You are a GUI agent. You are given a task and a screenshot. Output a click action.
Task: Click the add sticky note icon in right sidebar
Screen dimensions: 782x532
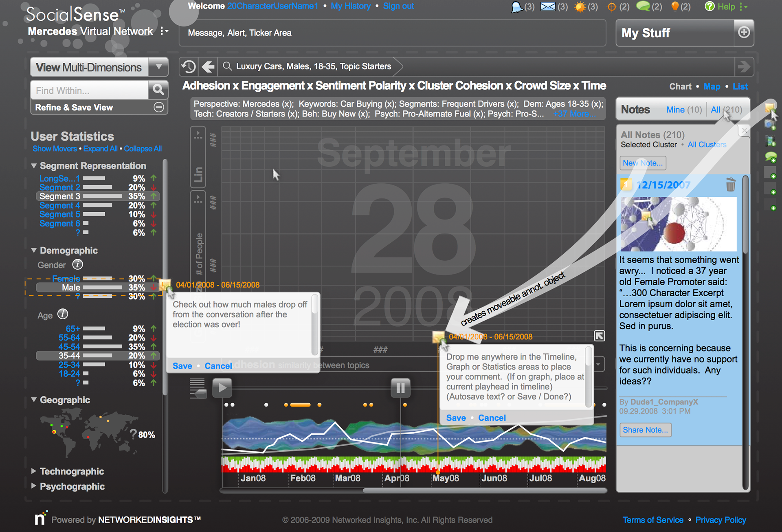770,108
